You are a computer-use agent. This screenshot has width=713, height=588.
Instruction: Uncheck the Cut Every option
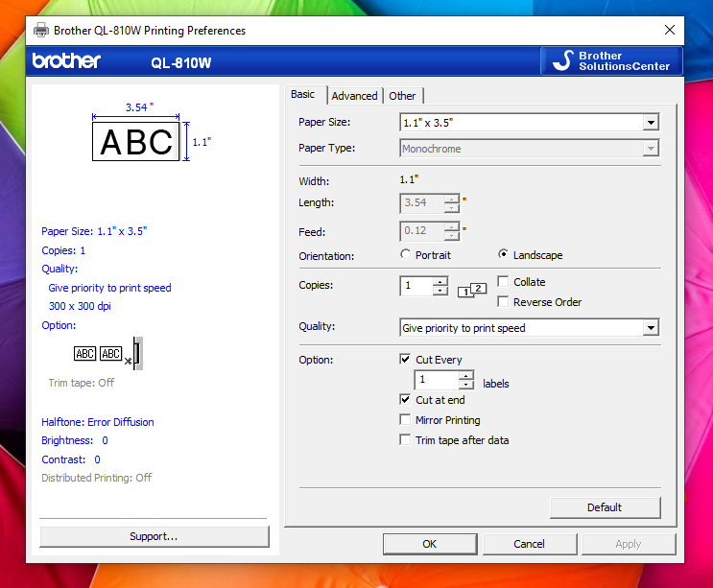click(x=405, y=360)
